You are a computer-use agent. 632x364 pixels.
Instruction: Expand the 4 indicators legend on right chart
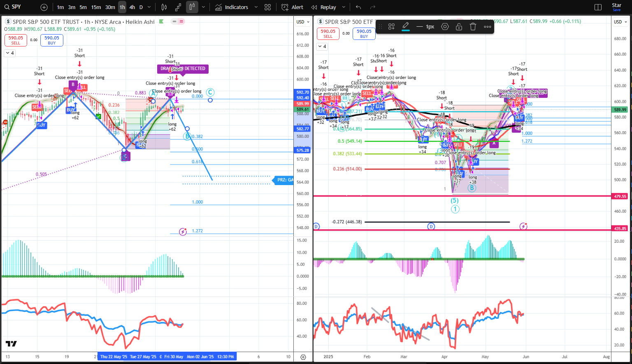322,46
